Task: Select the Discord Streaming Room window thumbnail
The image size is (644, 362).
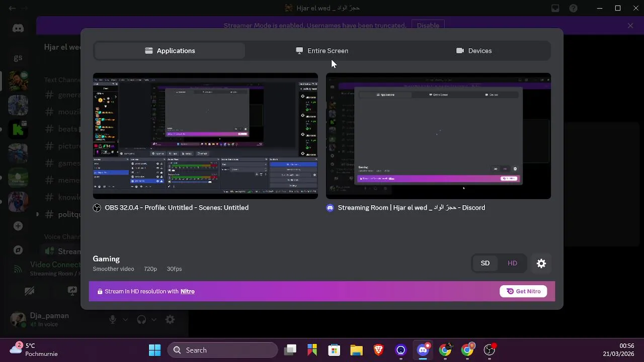Action: coord(438,136)
